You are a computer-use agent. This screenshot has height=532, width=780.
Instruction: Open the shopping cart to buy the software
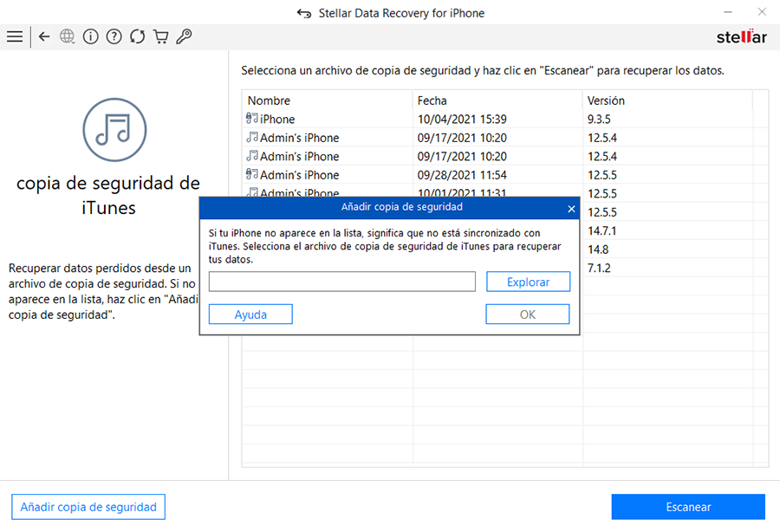[x=160, y=36]
